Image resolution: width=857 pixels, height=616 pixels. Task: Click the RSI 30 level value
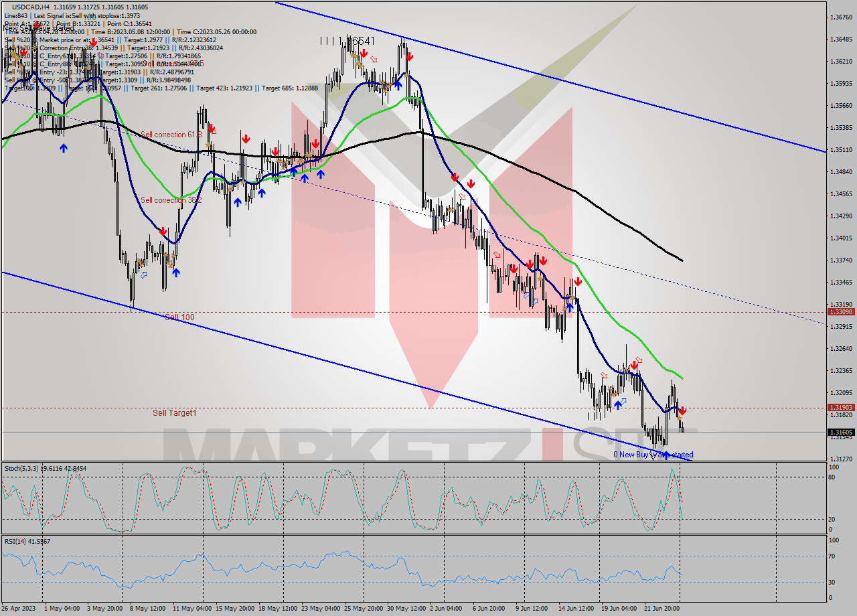tap(833, 582)
